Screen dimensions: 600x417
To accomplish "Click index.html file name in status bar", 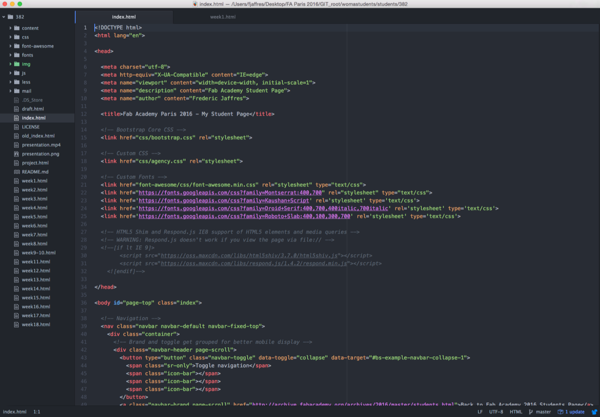I will coord(15,412).
